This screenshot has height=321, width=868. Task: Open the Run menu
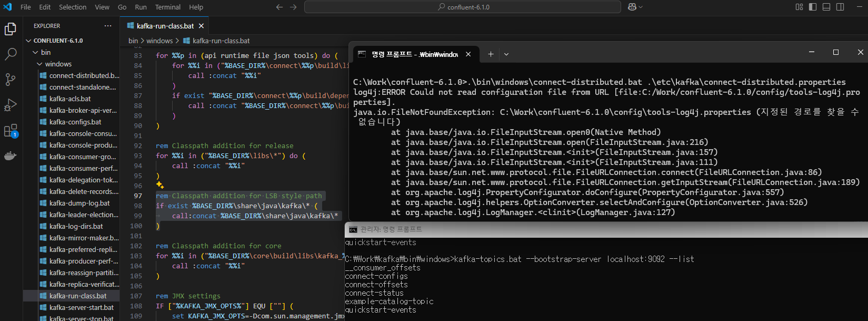coord(141,7)
